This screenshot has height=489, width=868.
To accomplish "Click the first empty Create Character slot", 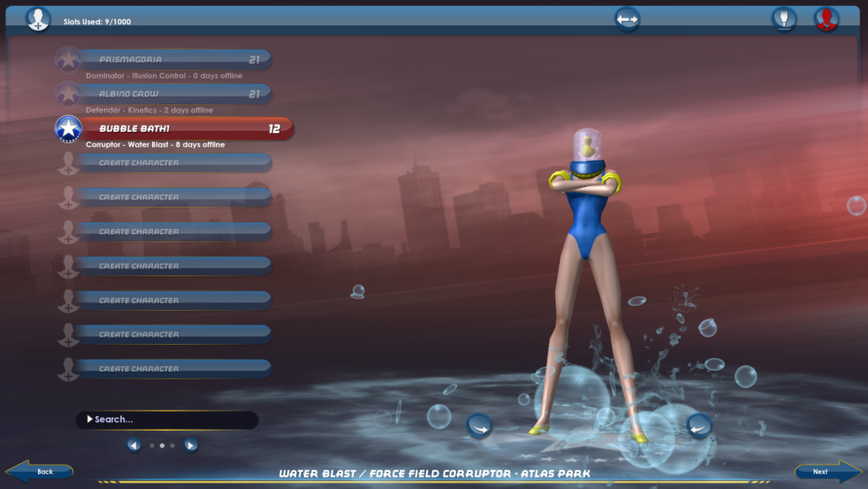I will coord(174,162).
